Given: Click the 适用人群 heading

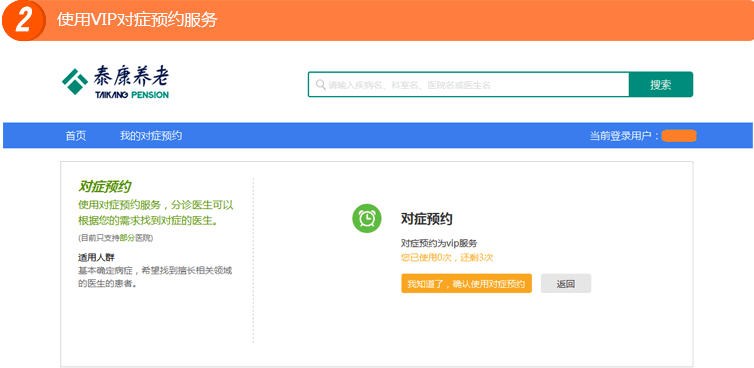Looking at the screenshot, I should point(96,257).
